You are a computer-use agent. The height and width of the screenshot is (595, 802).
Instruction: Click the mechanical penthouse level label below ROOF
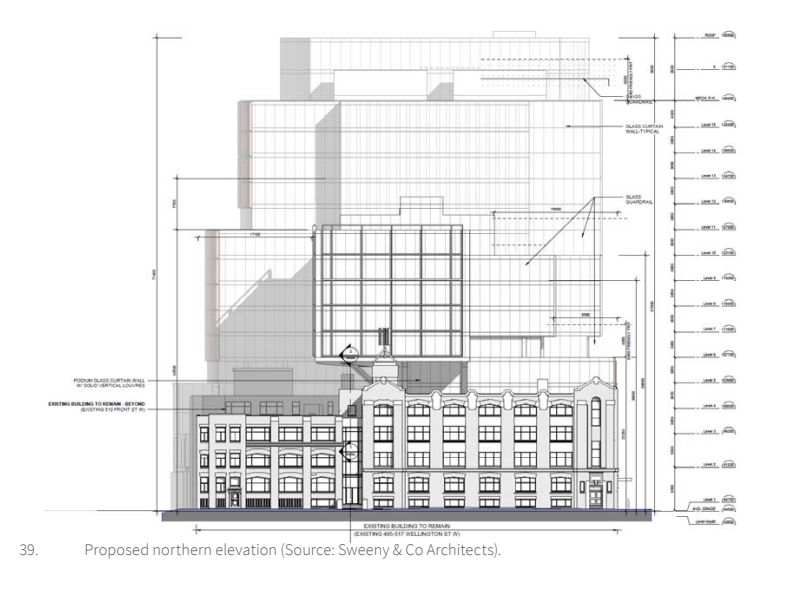(x=705, y=98)
